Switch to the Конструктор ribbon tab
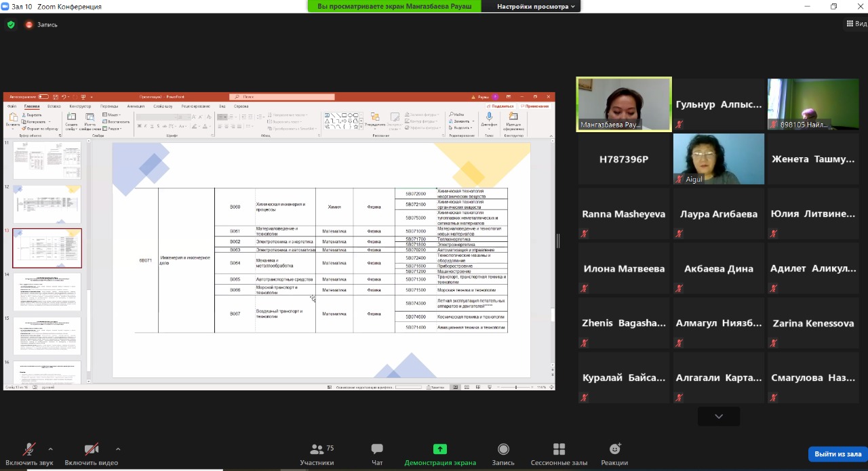868x471 pixels. [80, 106]
